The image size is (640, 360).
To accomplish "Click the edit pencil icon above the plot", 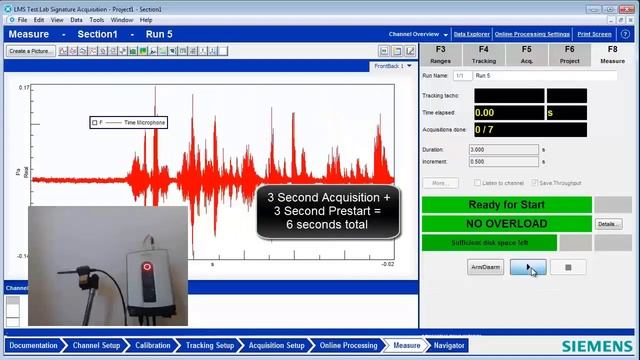I will tap(410, 51).
